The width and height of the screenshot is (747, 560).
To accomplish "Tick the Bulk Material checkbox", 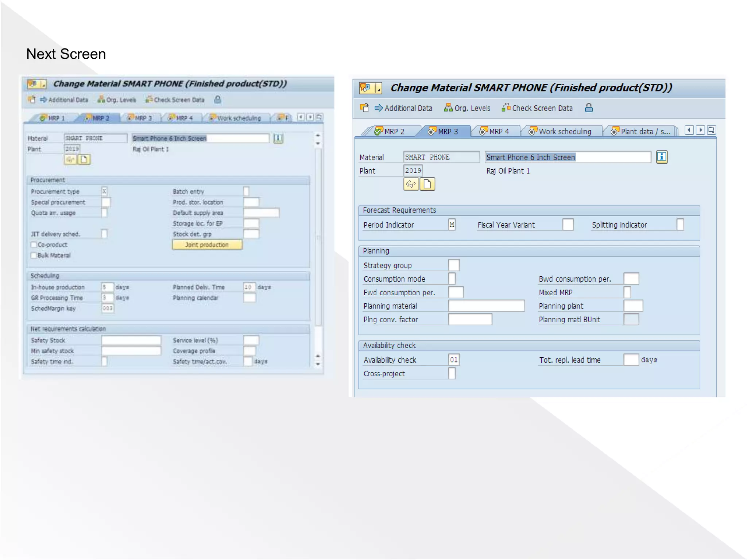I will pyautogui.click(x=34, y=255).
